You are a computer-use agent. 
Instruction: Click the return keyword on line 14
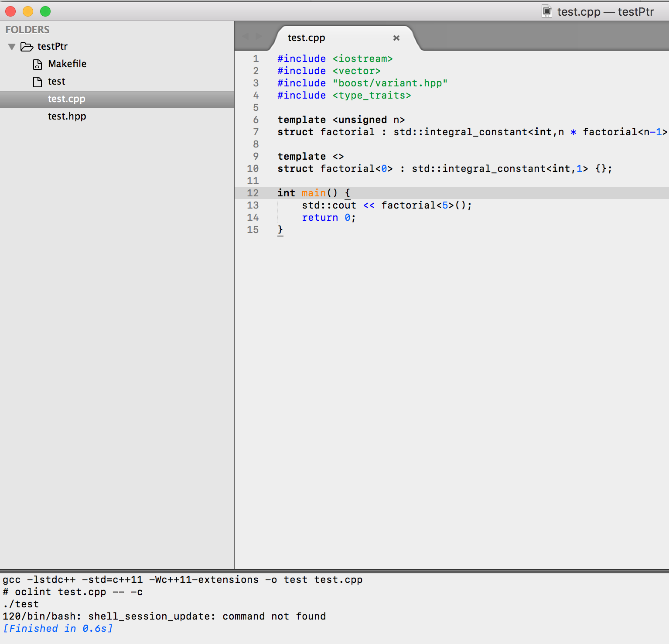click(320, 217)
